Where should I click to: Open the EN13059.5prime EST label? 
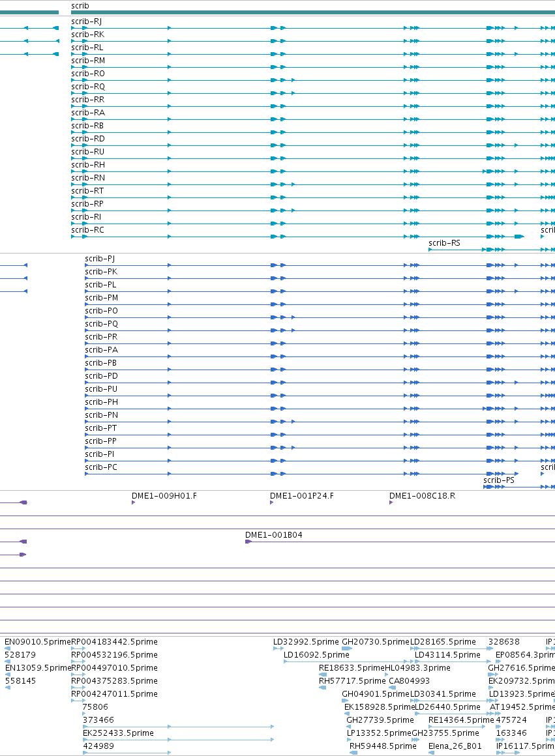(x=38, y=668)
